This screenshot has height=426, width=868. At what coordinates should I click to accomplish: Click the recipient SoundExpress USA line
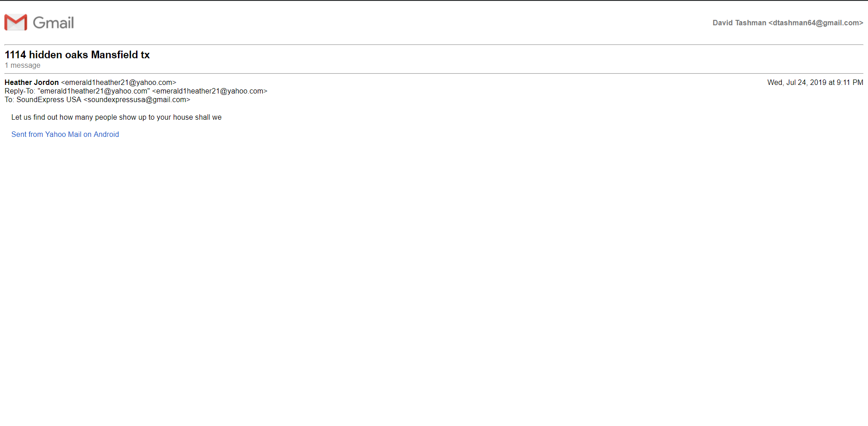point(97,99)
